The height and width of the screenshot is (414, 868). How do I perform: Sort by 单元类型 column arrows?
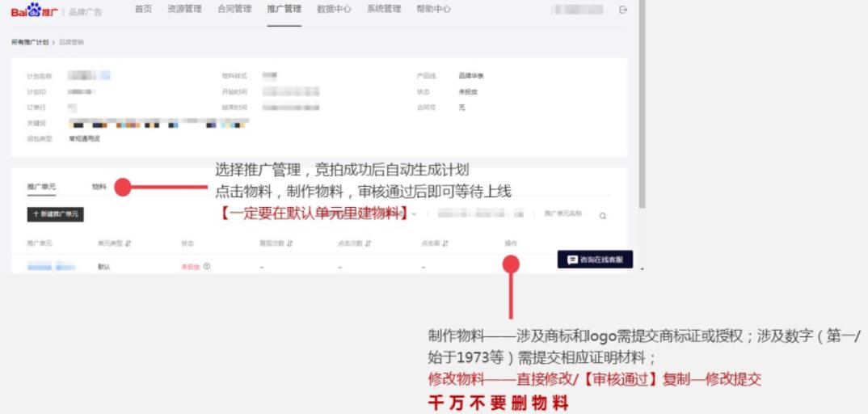[x=128, y=243]
